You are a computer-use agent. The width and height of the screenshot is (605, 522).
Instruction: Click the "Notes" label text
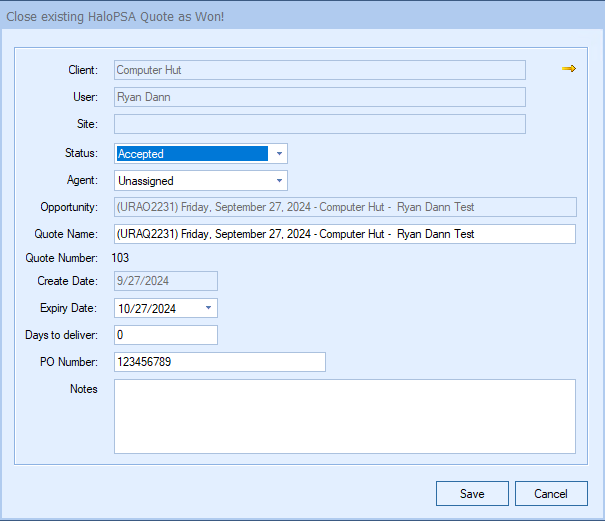(x=83, y=388)
